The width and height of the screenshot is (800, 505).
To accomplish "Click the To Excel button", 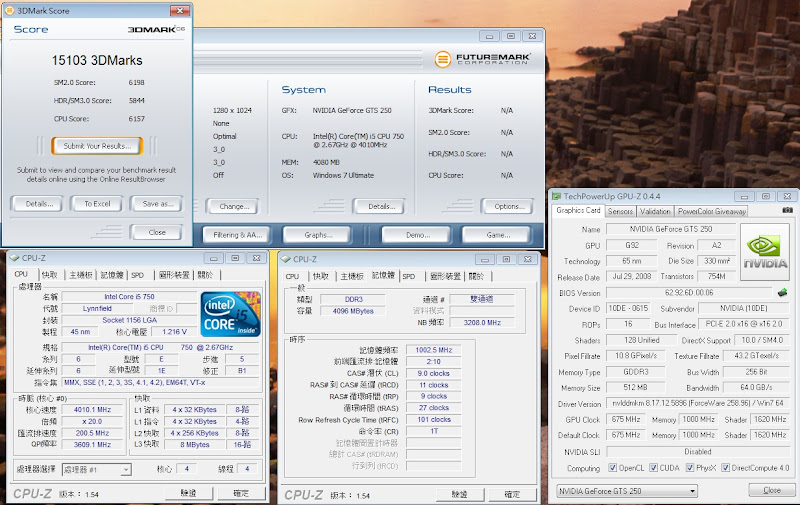I will coord(97,203).
